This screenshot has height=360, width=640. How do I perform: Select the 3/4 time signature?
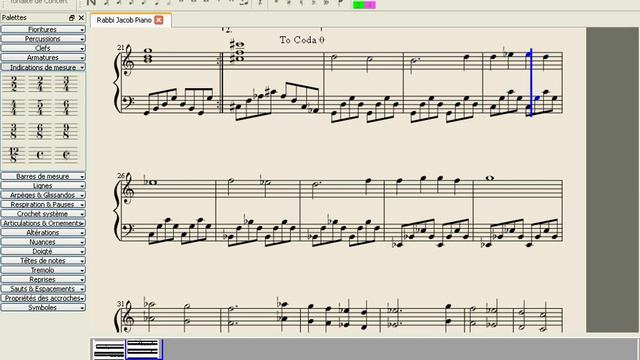pyautogui.click(x=66, y=83)
